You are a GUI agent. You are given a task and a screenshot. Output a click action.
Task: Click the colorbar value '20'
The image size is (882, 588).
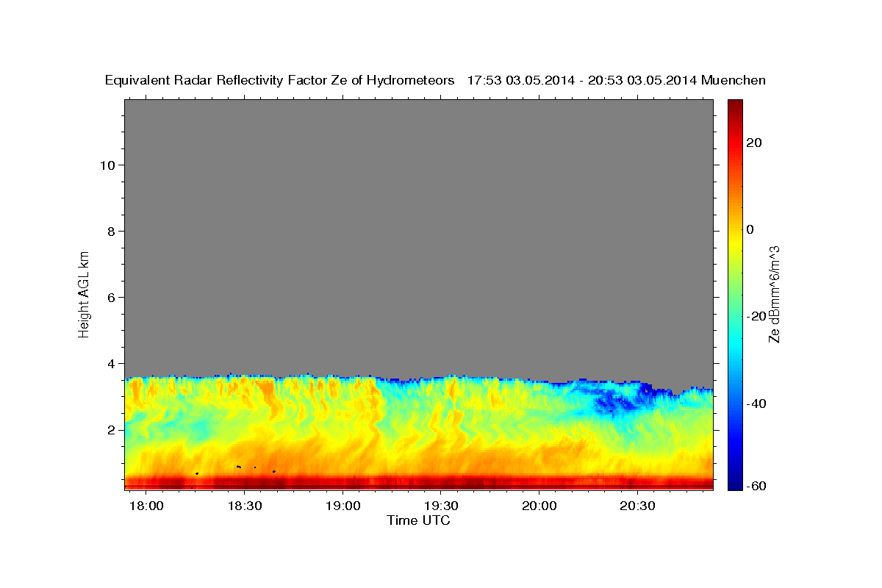pos(753,143)
